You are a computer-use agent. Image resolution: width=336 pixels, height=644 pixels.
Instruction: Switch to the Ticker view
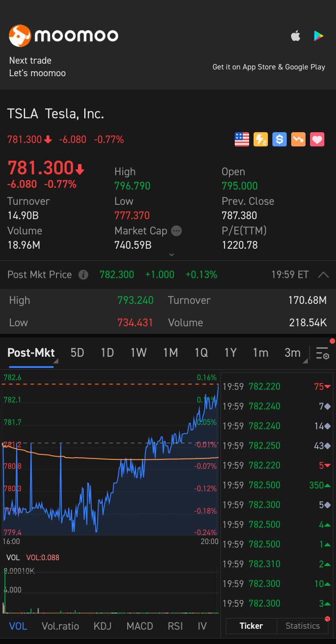tap(251, 626)
